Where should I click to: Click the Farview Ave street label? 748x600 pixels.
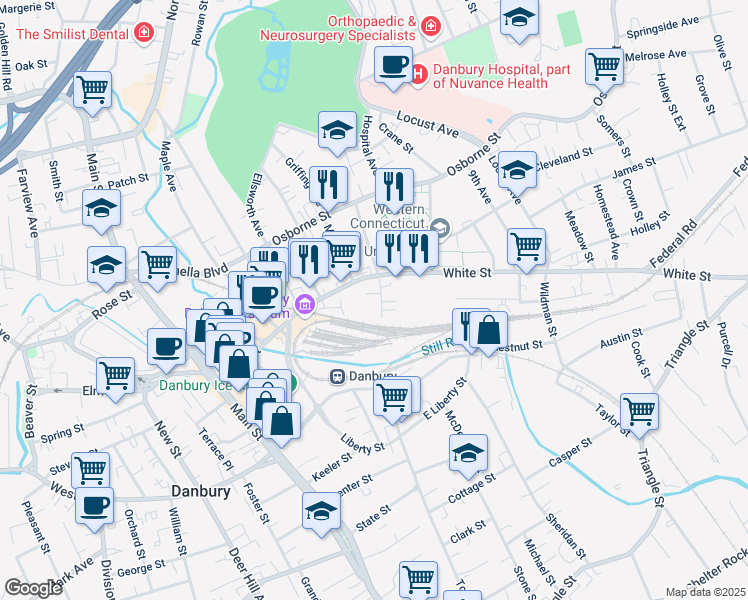27,203
